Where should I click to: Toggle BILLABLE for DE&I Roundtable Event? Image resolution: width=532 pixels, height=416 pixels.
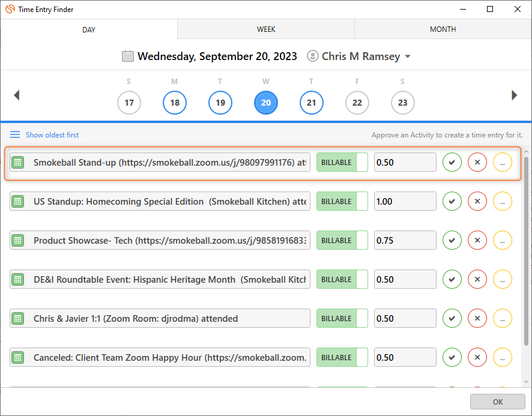click(x=342, y=279)
